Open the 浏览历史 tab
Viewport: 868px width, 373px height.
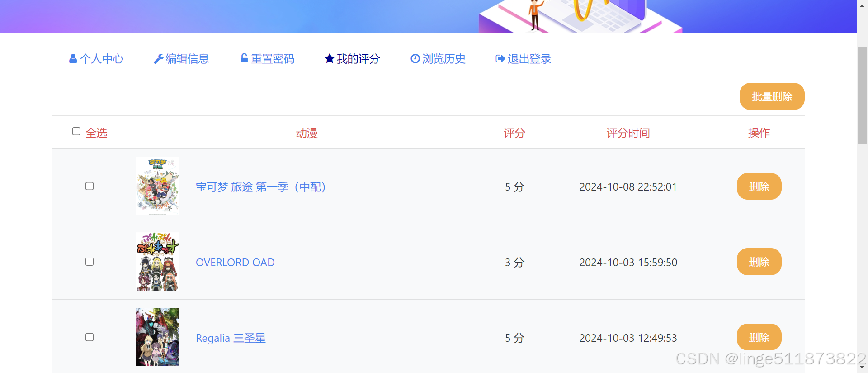438,59
